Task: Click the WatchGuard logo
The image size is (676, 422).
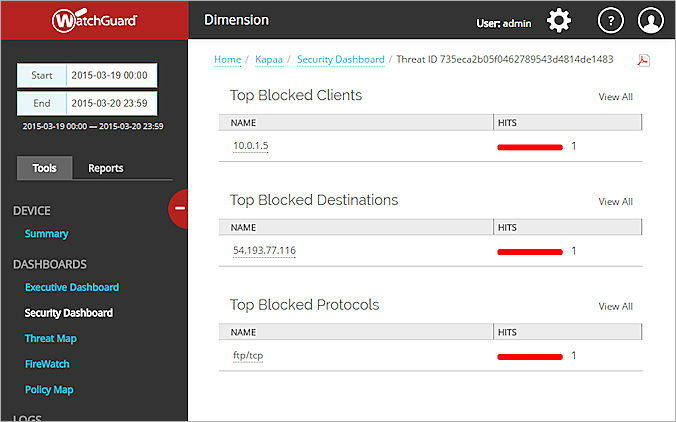Action: click(x=94, y=20)
